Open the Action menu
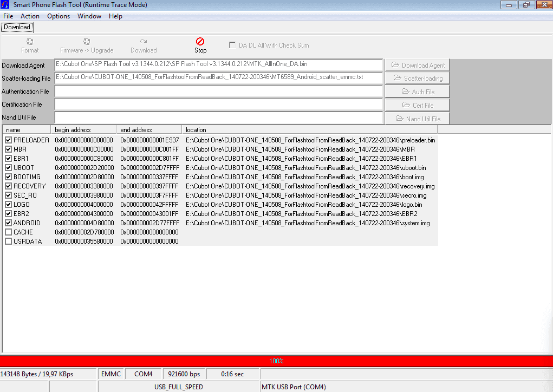553x392 pixels. [x=30, y=16]
